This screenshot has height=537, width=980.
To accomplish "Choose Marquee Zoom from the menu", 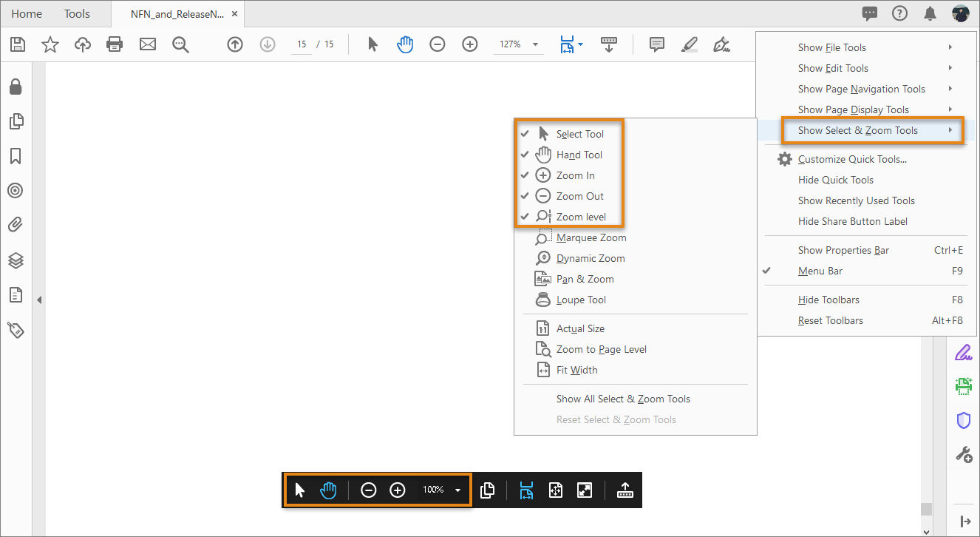I will [x=591, y=237].
